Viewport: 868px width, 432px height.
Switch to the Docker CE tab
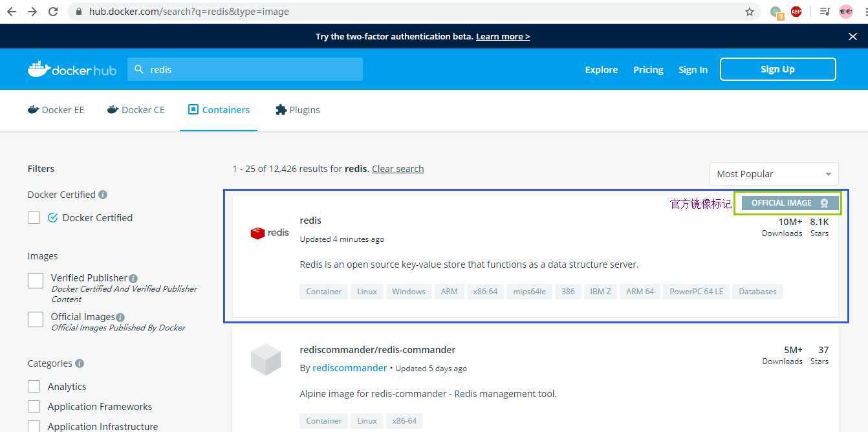(136, 110)
